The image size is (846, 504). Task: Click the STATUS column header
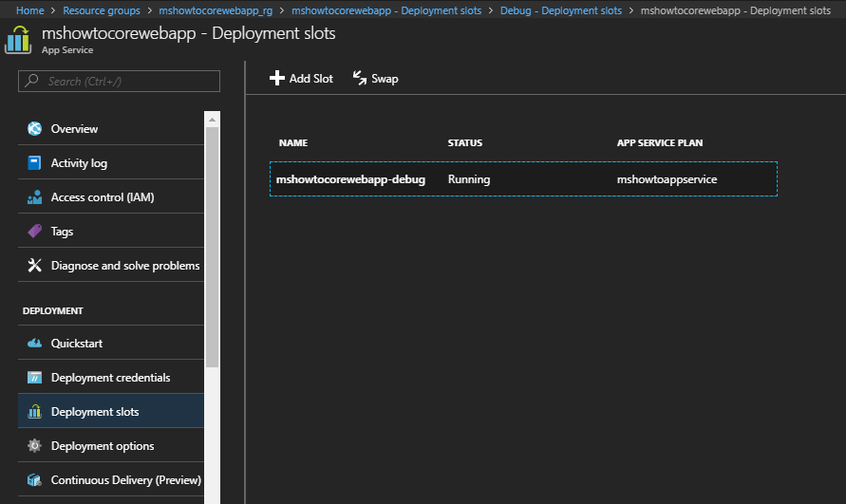[465, 142]
